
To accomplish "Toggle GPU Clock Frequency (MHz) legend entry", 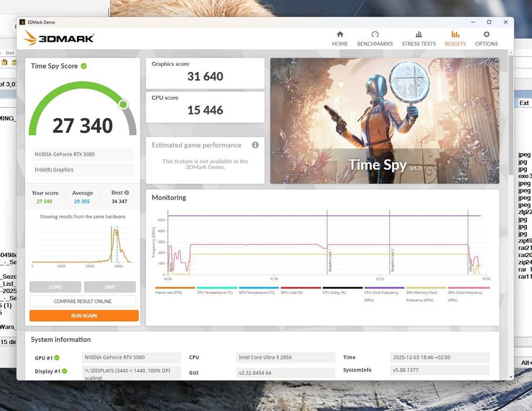I will coord(468,295).
